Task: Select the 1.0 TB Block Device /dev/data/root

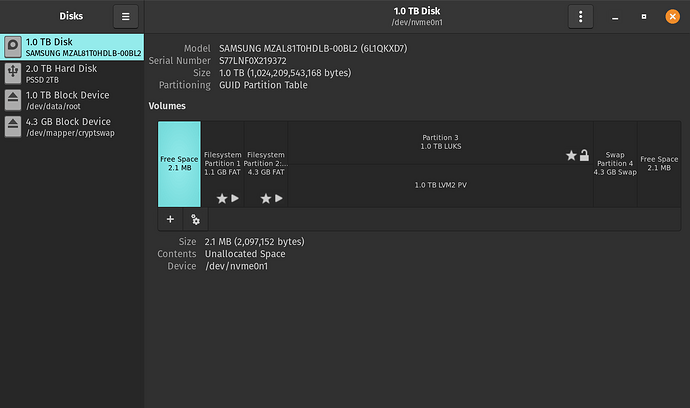Action: (72, 100)
